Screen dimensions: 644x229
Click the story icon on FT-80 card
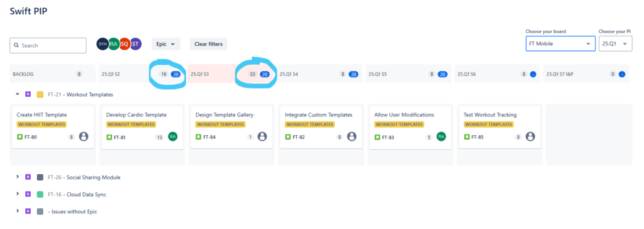(19, 137)
